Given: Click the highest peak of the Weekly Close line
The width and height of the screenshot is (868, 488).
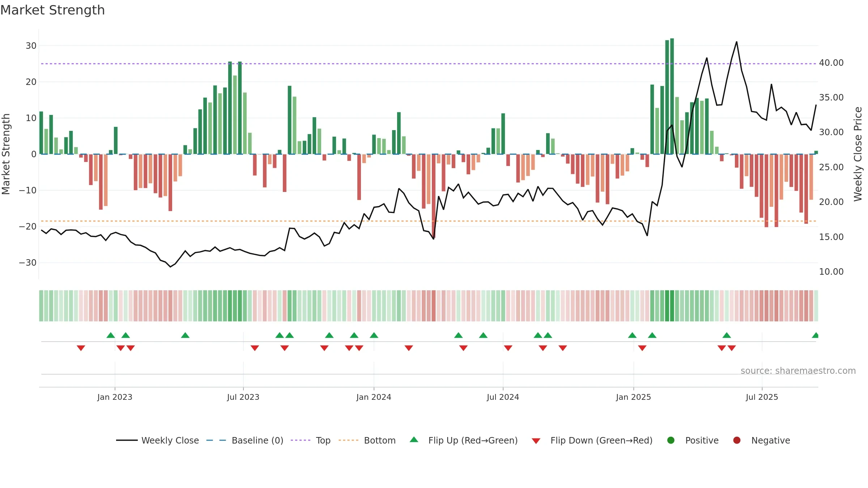Looking at the screenshot, I should (x=737, y=42).
